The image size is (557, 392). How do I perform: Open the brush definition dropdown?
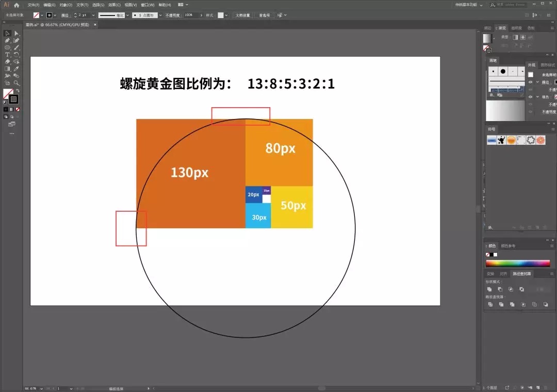click(x=160, y=15)
